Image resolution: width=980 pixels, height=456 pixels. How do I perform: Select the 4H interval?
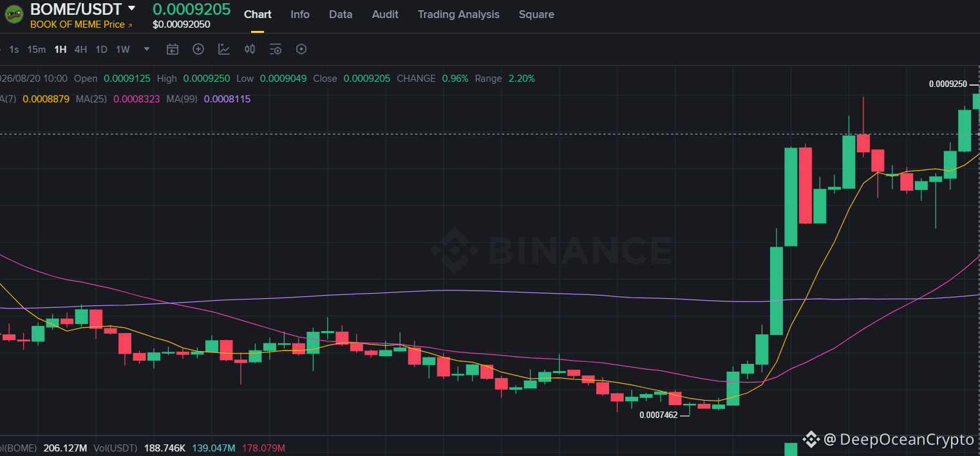pos(80,50)
